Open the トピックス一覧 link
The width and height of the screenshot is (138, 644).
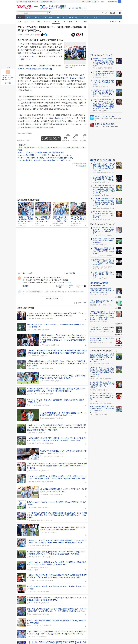[x=115, y=22]
